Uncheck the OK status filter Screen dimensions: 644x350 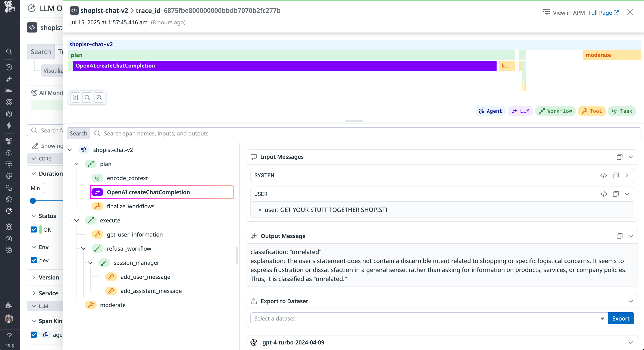tap(34, 229)
